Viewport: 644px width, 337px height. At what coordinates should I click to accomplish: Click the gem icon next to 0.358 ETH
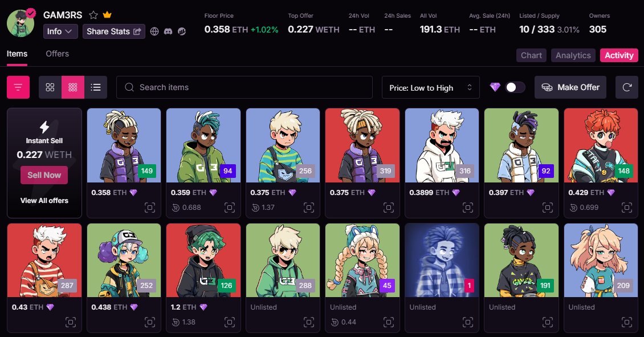[x=133, y=192]
